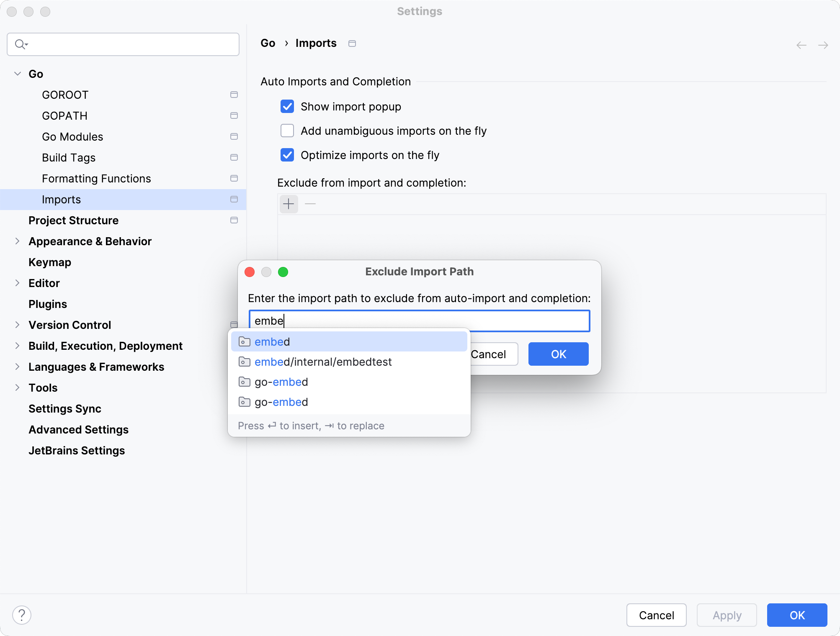The height and width of the screenshot is (636, 840).
Task: Select Build Tags settings page
Action: 69,158
